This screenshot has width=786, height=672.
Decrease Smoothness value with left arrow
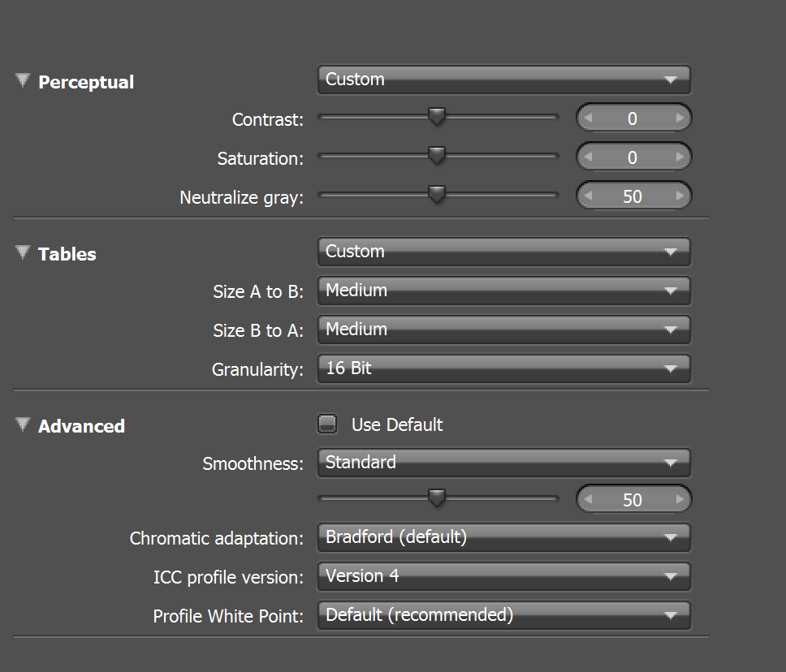tap(588, 500)
